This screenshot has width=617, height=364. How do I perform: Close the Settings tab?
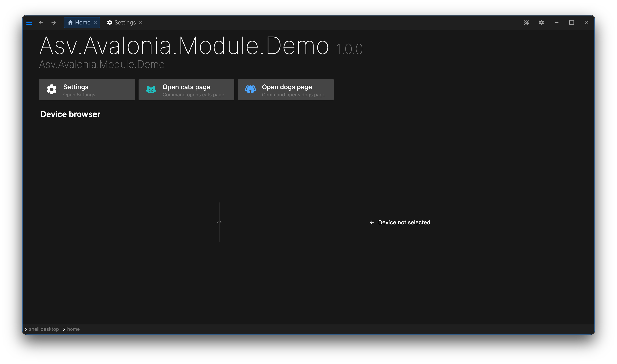coord(141,23)
